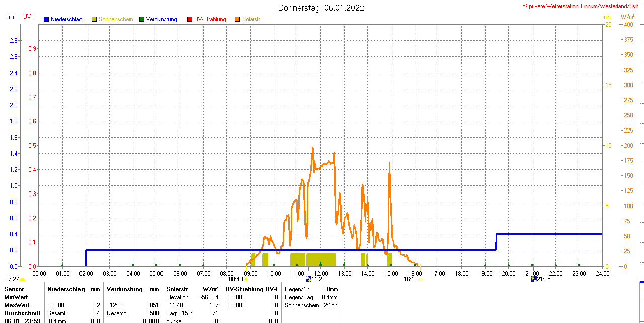Screen dimensions: 644x323
Task: Click the Sonnenschein 2:15h summary value
Action: pos(330,305)
